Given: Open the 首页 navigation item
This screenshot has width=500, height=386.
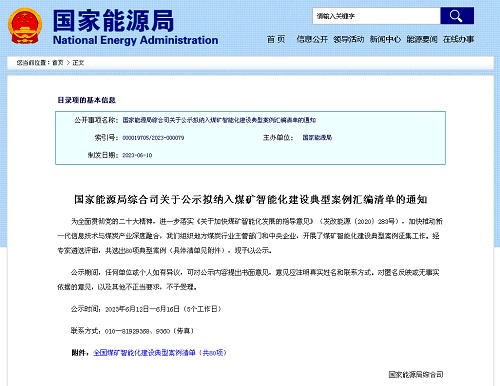Looking at the screenshot, I should [x=276, y=39].
